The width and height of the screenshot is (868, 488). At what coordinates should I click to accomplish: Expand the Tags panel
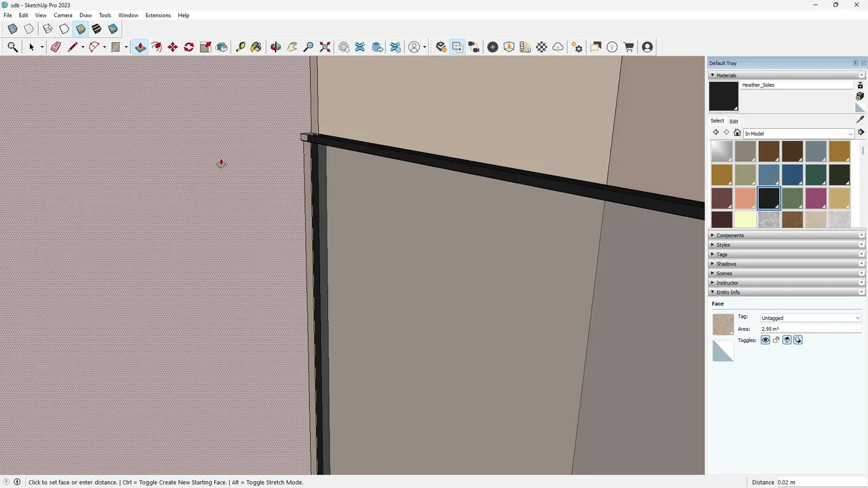tap(787, 254)
